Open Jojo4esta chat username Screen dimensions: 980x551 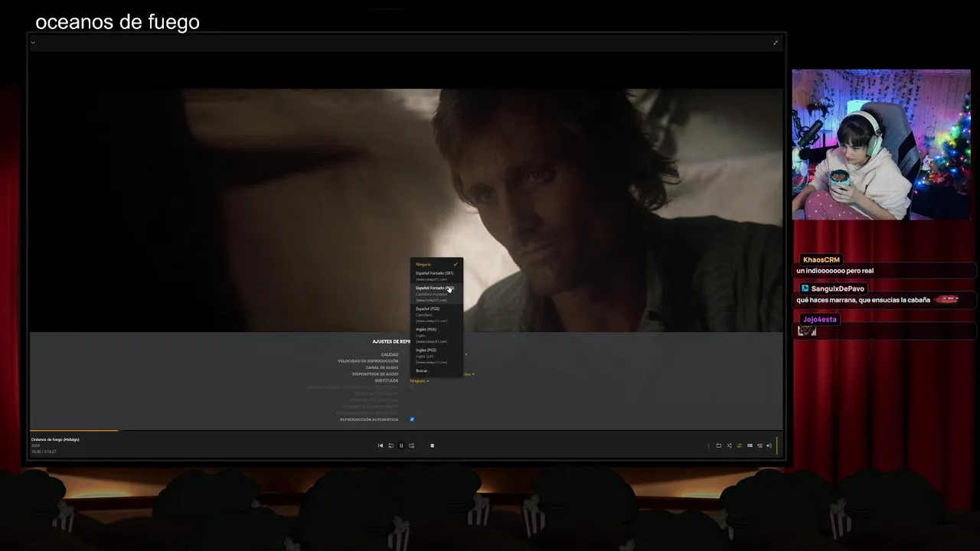[x=820, y=319]
